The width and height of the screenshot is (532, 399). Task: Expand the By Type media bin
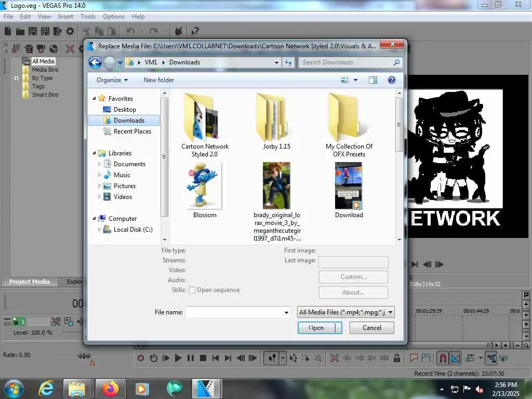pos(16,78)
